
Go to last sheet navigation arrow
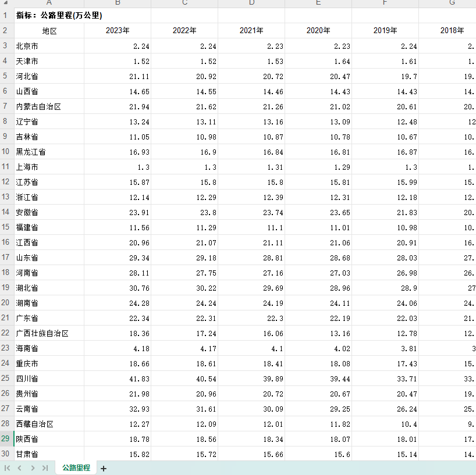click(45, 468)
